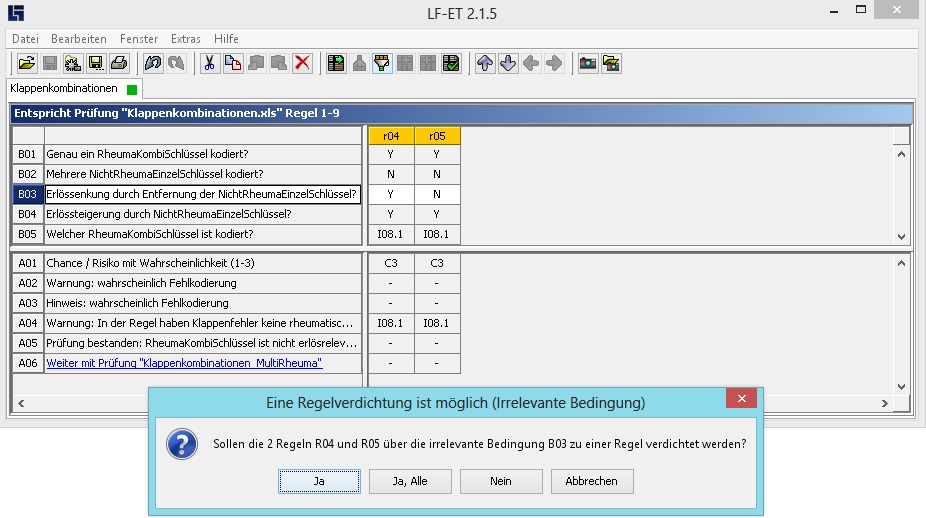
Task: Click the blue down arrow icon
Action: (508, 63)
